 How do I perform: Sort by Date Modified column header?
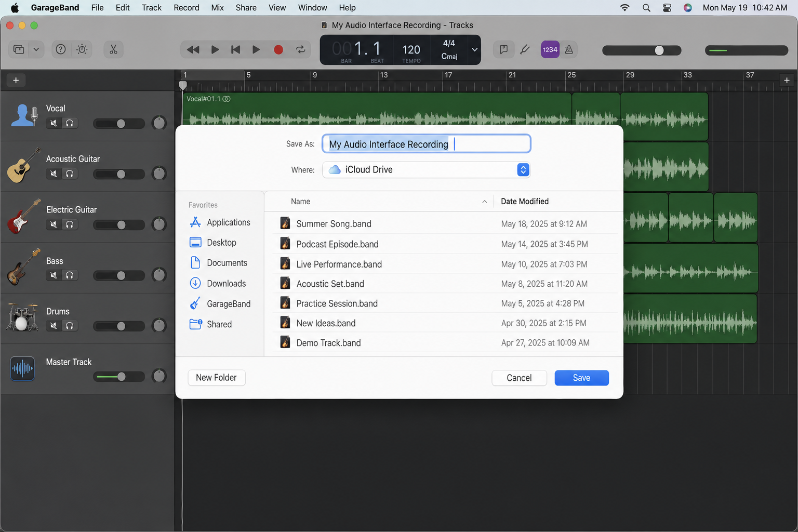(x=525, y=202)
